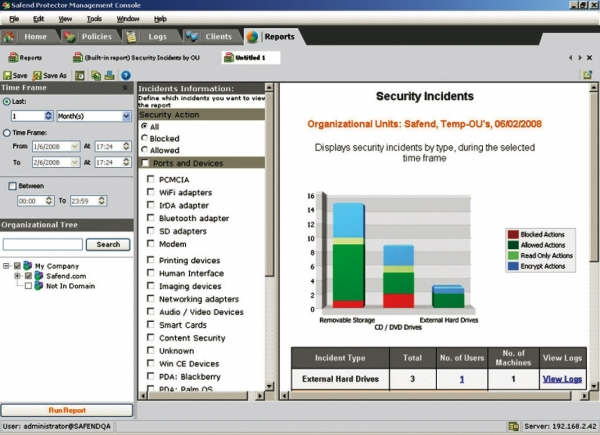Screen dimensions: 600x435
Task: Open the Tools menu
Action: (x=94, y=19)
